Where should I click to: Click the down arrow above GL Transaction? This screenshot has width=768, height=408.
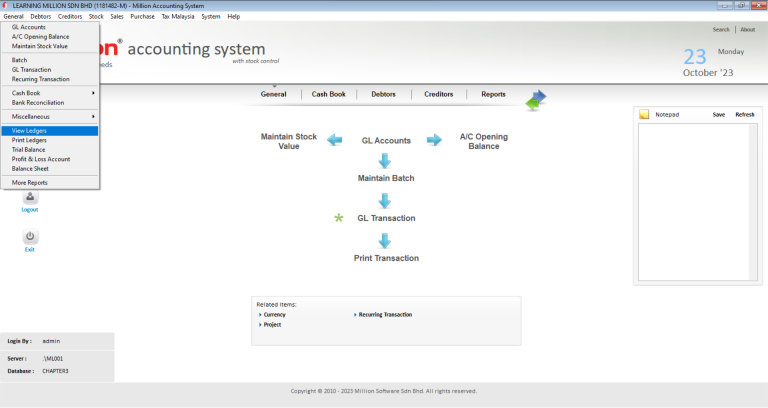click(x=385, y=200)
